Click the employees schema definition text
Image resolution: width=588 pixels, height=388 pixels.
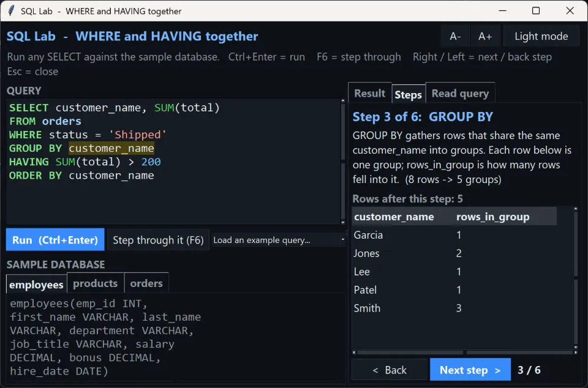105,337
